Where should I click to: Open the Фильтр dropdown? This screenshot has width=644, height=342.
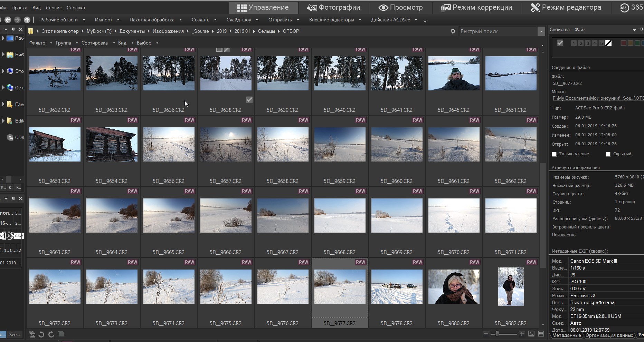coord(40,43)
